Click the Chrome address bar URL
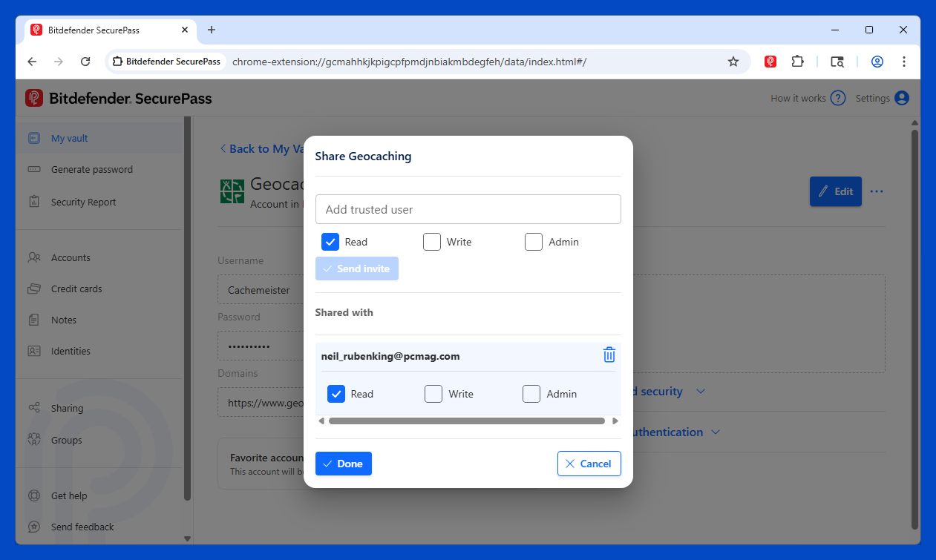Viewport: 936px width, 560px height. 409,62
